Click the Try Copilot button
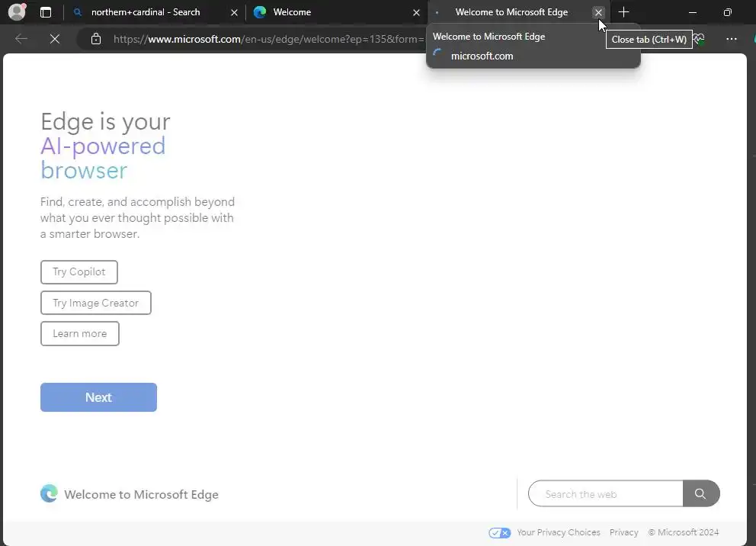The width and height of the screenshot is (756, 546). pos(79,272)
